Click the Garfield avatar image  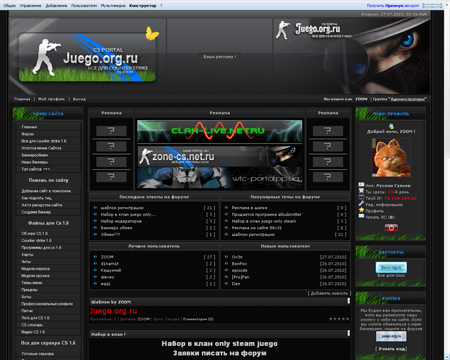coord(391,157)
